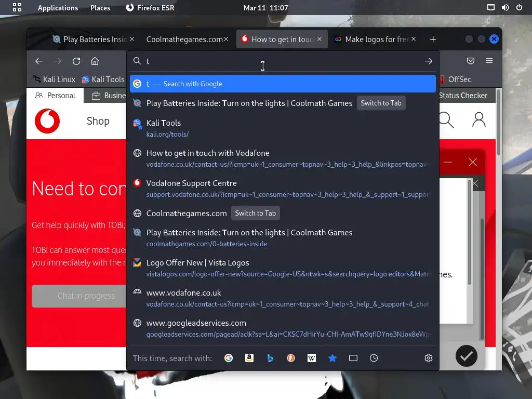Open the Vodafone Support Centre suggestion

283,189
